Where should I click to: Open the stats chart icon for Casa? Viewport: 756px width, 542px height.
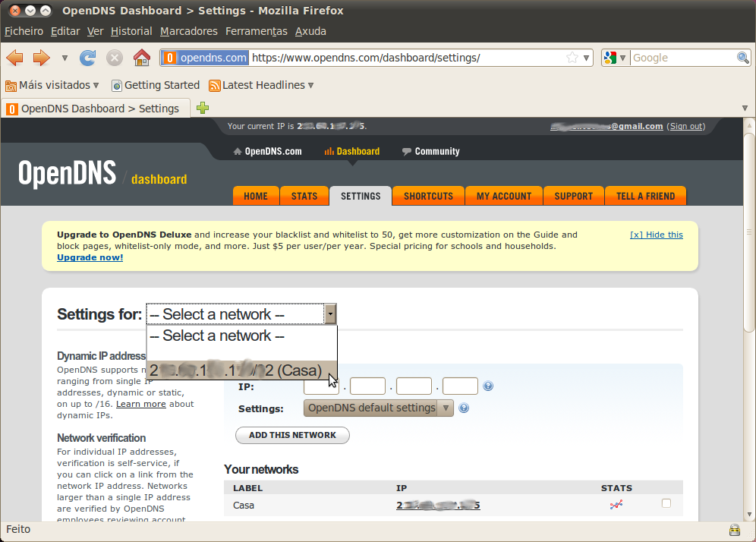pyautogui.click(x=616, y=505)
